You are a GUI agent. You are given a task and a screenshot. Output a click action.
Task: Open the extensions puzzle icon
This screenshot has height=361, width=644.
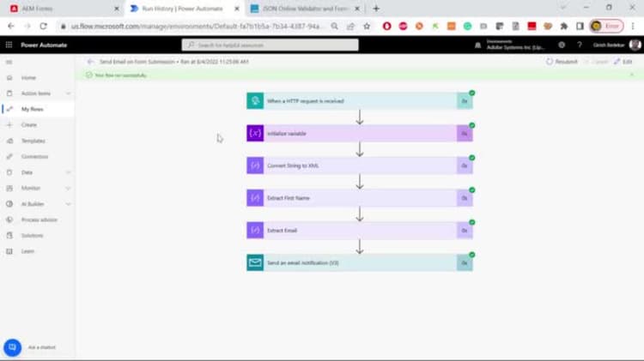(x=564, y=27)
